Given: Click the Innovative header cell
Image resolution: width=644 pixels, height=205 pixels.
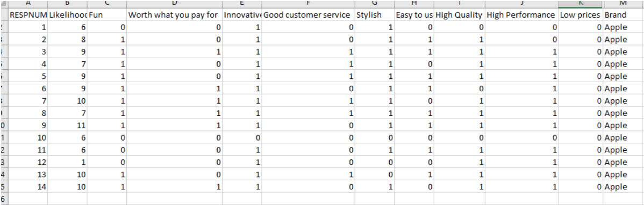Looking at the screenshot, I should pyautogui.click(x=242, y=15).
